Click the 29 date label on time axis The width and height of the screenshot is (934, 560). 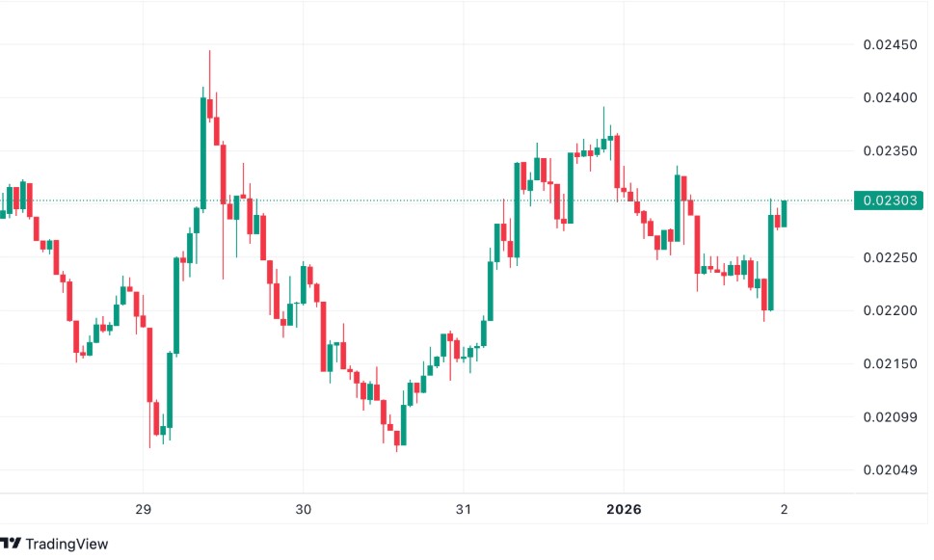tap(143, 509)
